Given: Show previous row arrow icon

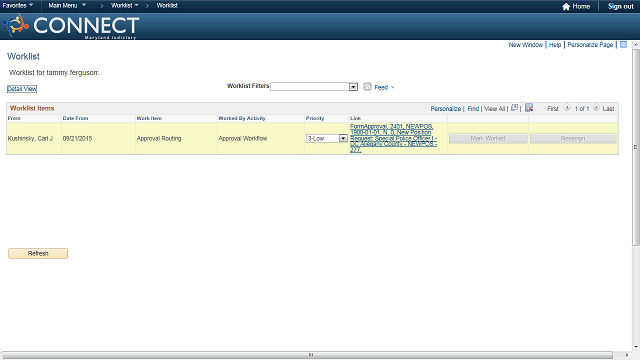Looking at the screenshot, I should (x=567, y=108).
